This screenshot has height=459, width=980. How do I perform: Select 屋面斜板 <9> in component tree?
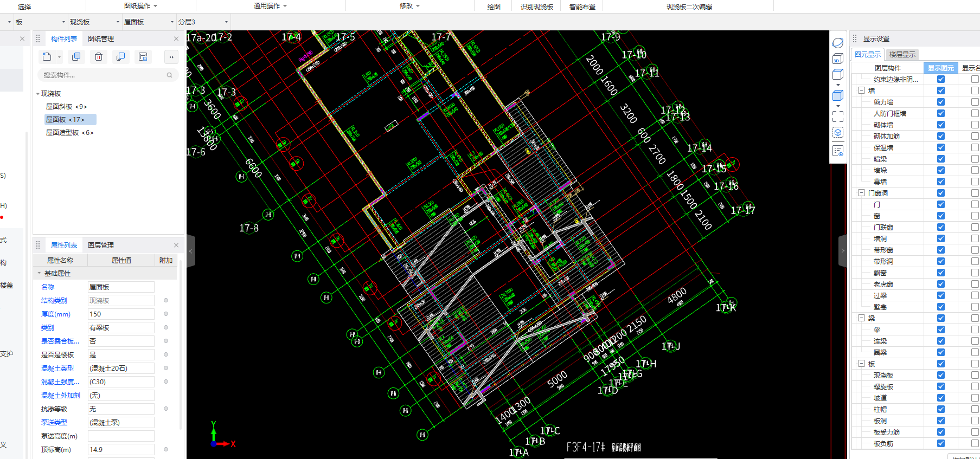[66, 107]
